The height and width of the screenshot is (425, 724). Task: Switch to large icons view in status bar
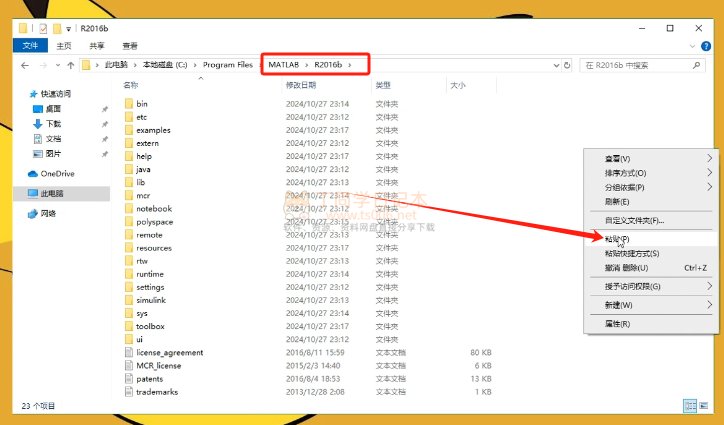(x=703, y=406)
